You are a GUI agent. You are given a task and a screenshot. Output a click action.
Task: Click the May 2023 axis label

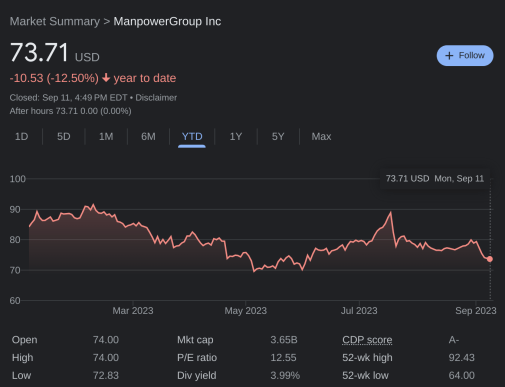click(x=246, y=311)
